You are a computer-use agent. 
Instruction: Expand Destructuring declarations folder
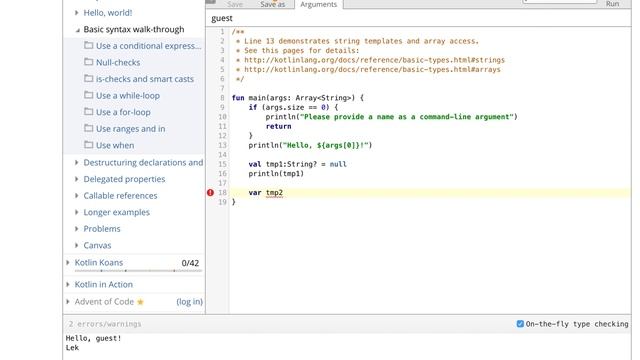click(76, 162)
